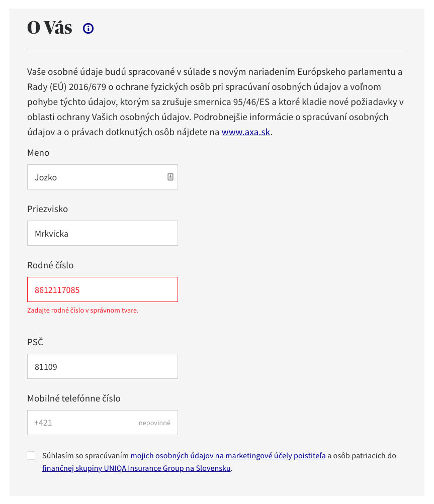The width and height of the screenshot is (434, 504).
Task: Open link about personal data for marketing purposes
Action: 228,456
